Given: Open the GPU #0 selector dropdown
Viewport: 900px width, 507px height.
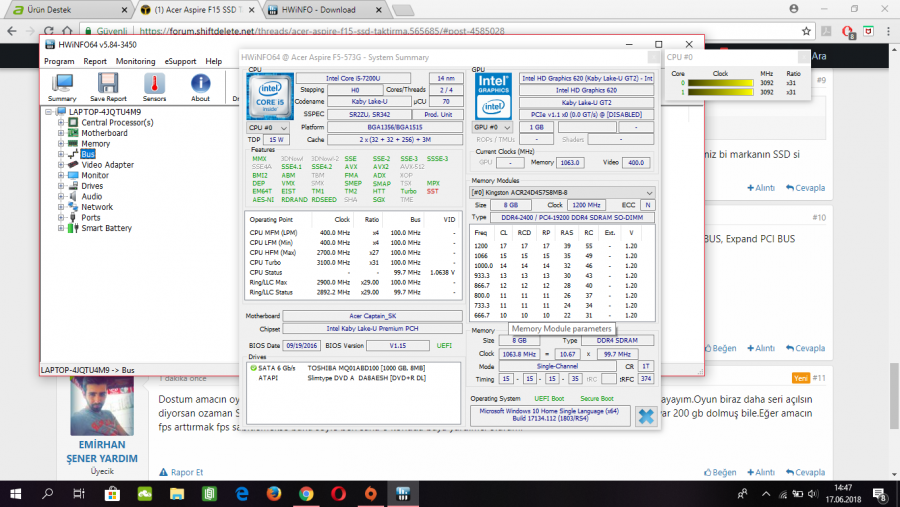Looking at the screenshot, I should pyautogui.click(x=492, y=127).
